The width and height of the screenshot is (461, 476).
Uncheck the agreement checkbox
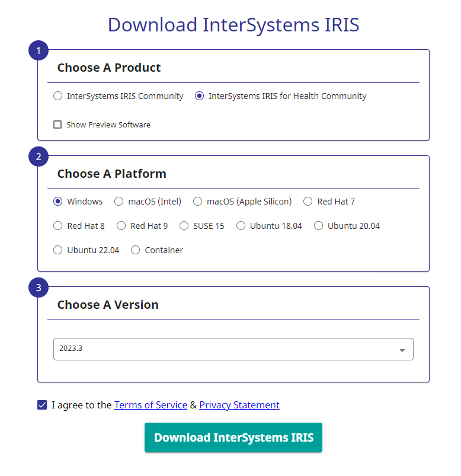42,405
